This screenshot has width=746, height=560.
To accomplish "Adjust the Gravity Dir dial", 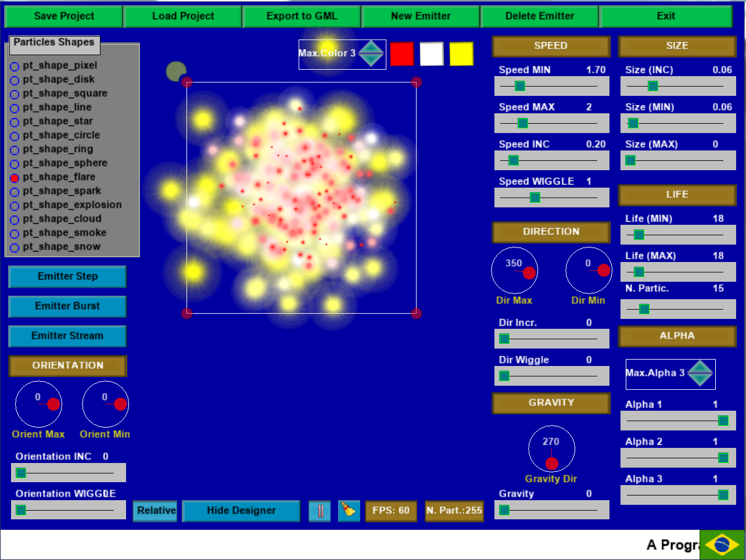I will coord(551,449).
